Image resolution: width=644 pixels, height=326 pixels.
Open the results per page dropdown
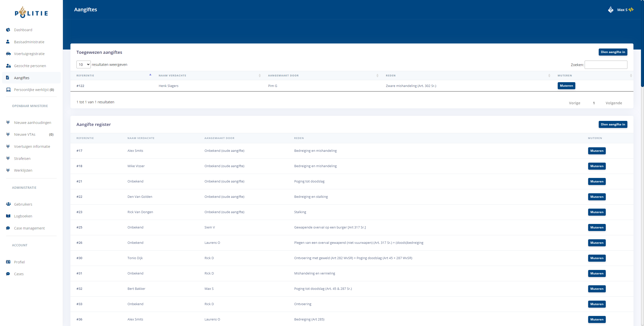click(x=84, y=65)
